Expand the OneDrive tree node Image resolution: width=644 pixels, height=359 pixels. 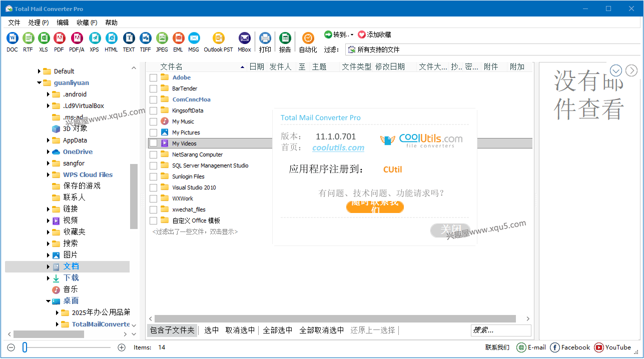(49, 152)
